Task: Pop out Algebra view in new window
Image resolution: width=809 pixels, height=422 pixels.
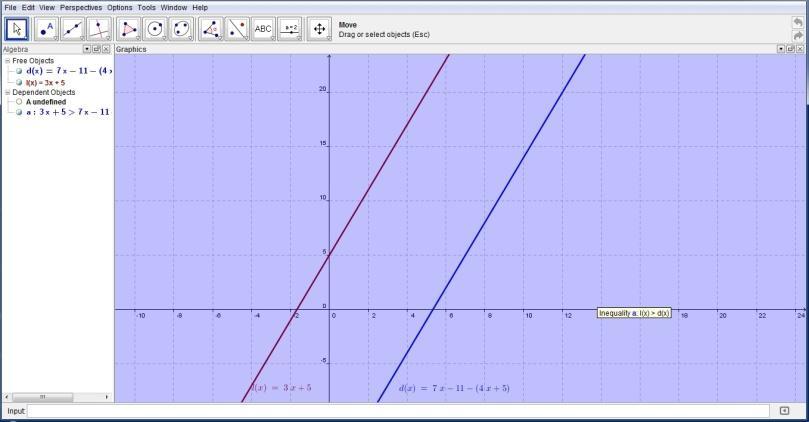Action: [x=96, y=49]
